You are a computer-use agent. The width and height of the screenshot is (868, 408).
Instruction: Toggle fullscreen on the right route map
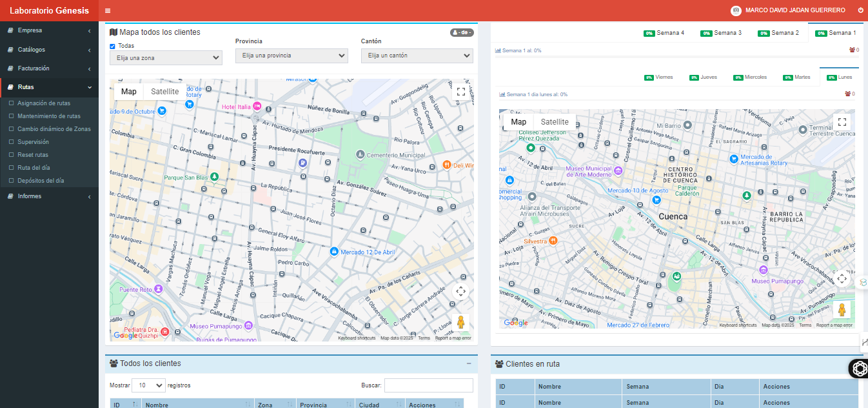point(842,121)
